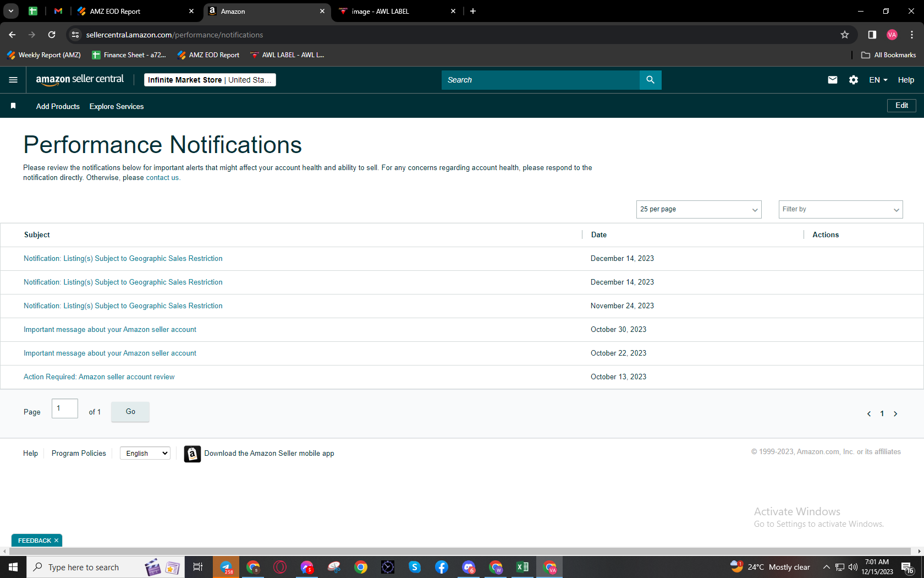
Task: Click the horizontal page scrollbar
Action: coord(460,551)
